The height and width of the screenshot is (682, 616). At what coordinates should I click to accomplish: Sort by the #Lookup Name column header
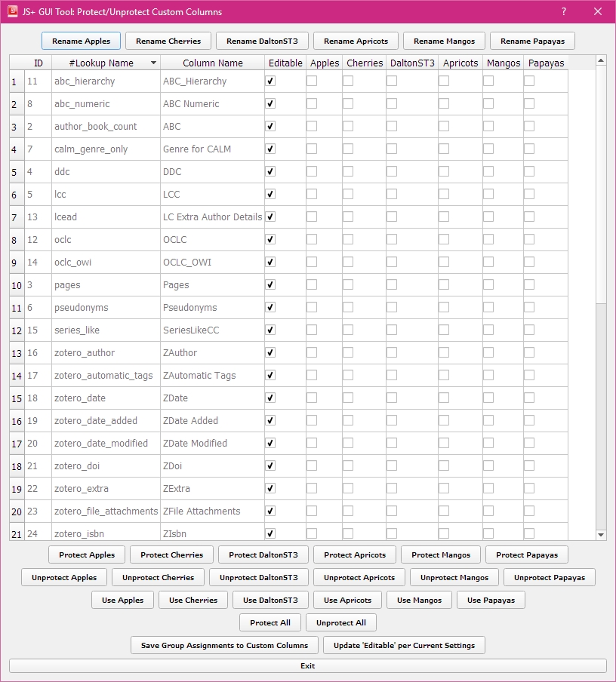point(106,63)
